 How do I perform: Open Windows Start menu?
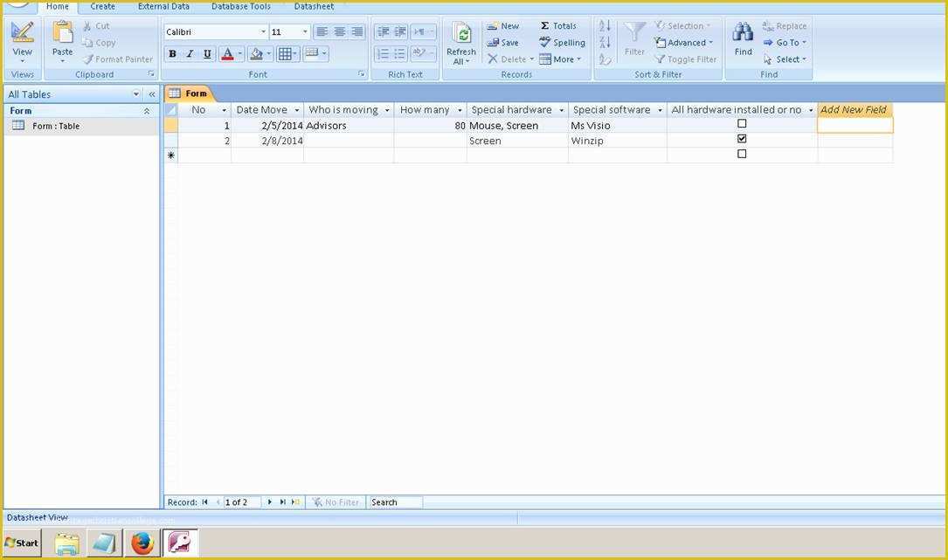tap(23, 543)
